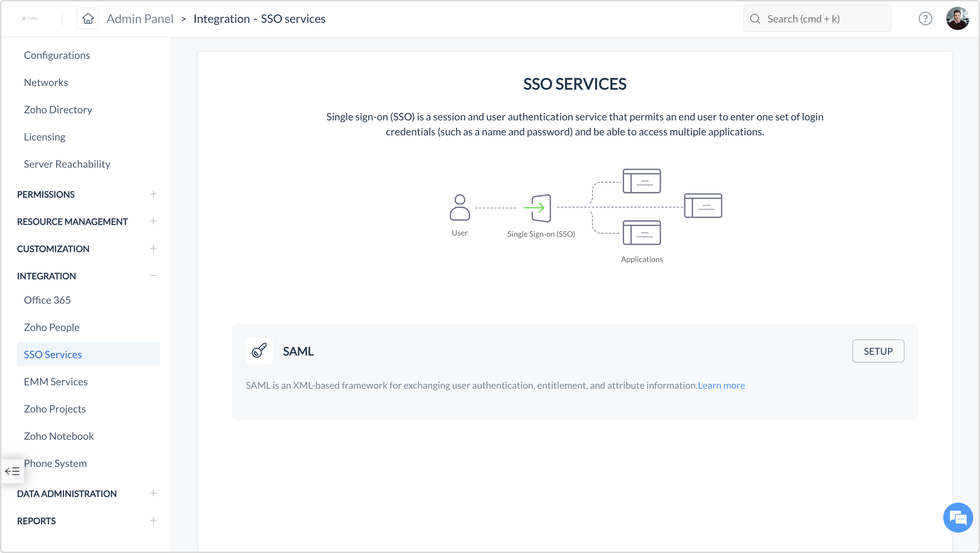
Task: Expand the Resource Management section
Action: 153,221
